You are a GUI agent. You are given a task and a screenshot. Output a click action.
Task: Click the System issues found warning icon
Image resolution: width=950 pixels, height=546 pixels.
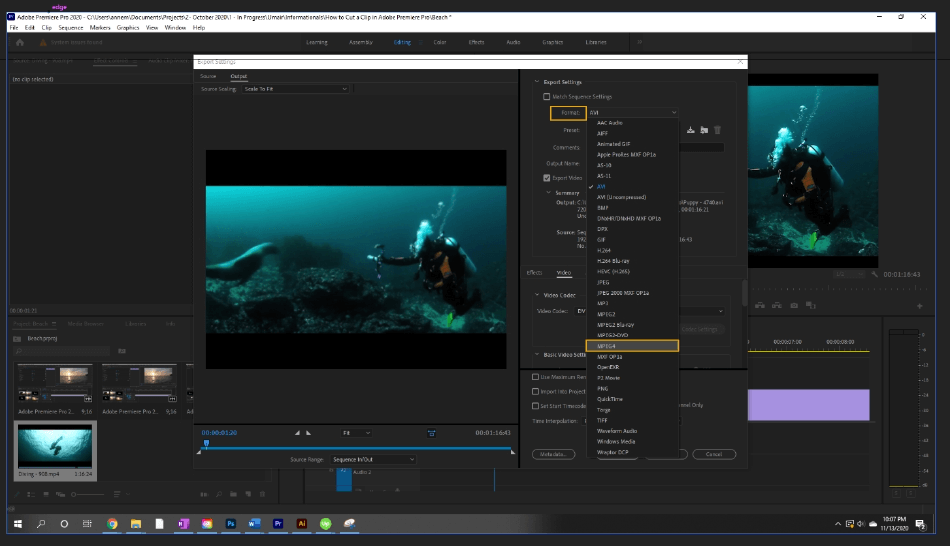(x=43, y=42)
